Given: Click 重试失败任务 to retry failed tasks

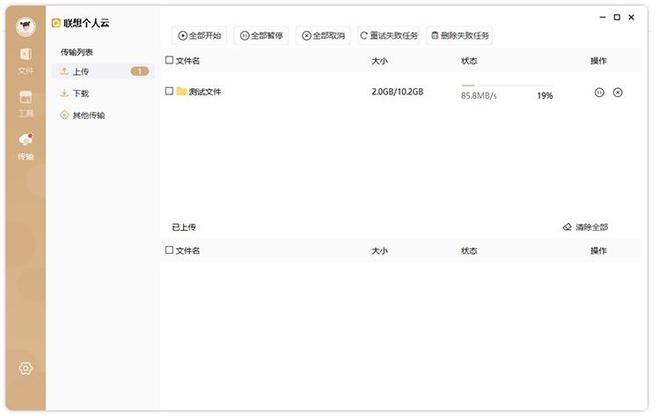Looking at the screenshot, I should 389,35.
